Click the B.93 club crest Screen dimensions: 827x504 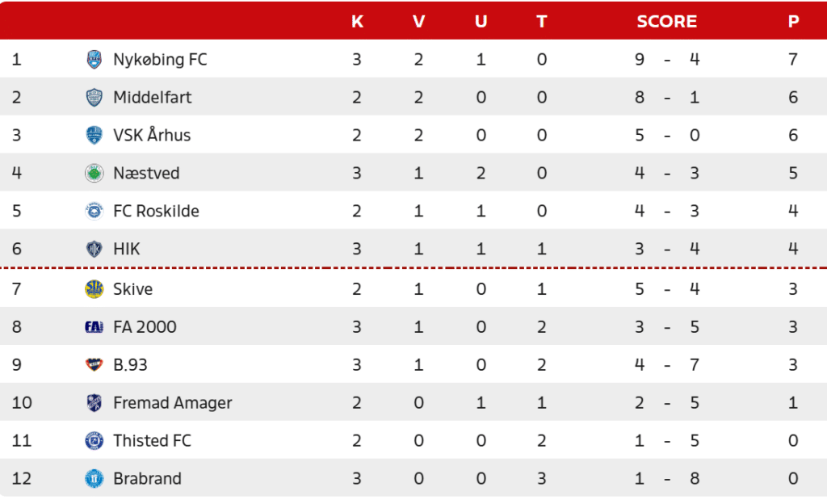[x=94, y=365]
